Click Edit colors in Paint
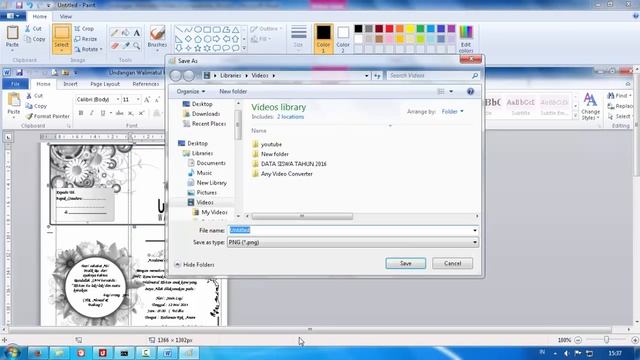Screen dimensions: 640x360 point(466,39)
